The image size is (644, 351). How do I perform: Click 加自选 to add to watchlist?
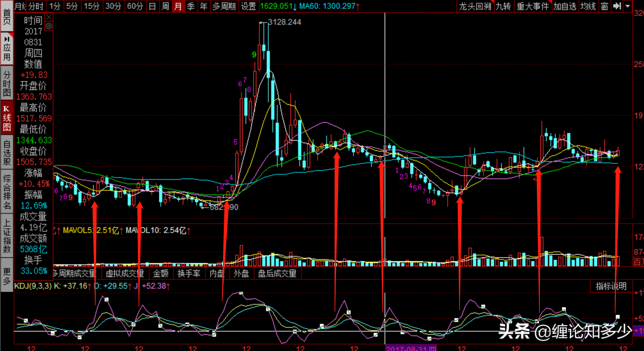[x=565, y=6]
